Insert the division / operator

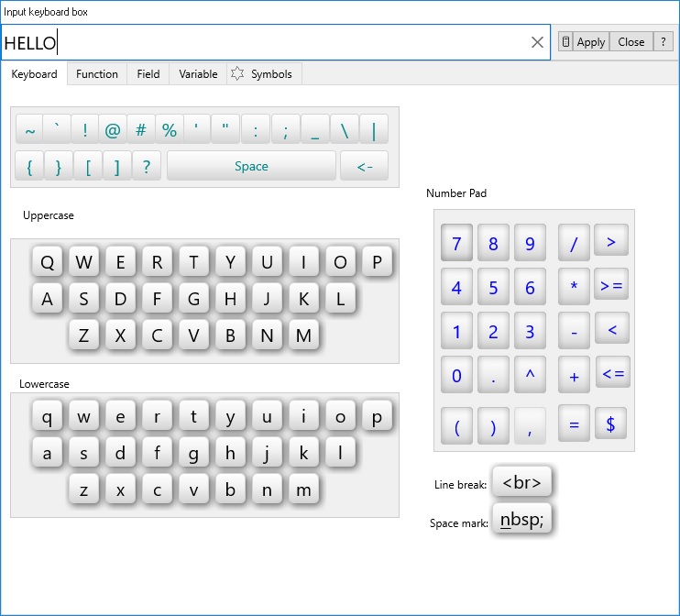point(574,243)
